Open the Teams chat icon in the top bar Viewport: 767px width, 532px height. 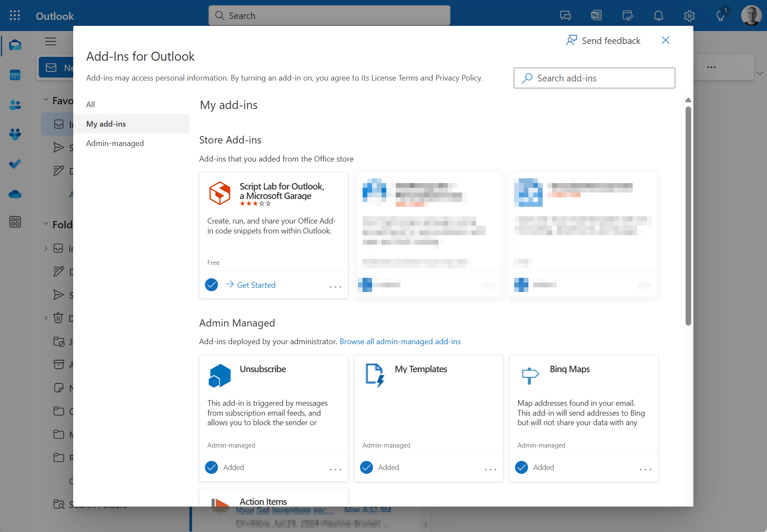pos(565,15)
